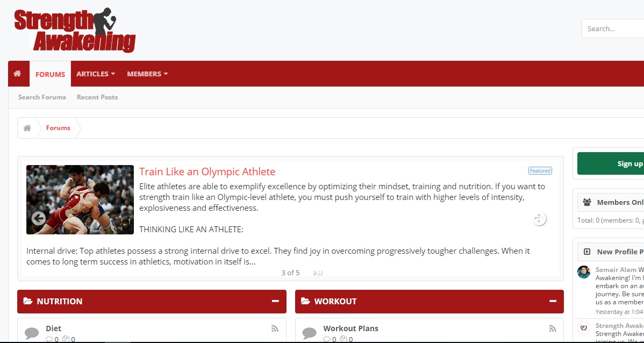Click the Strength Awakening logo
This screenshot has height=343, width=644.
click(75, 30)
